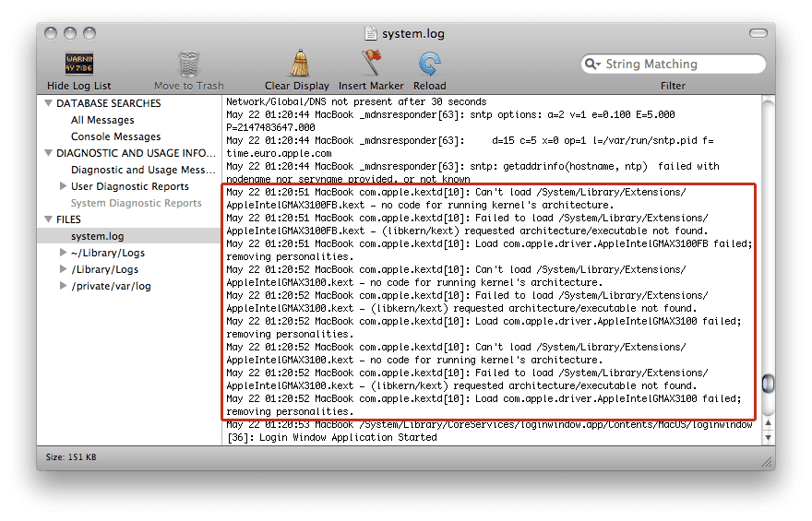This screenshot has height=521, width=812.
Task: Click the scroll down arrow
Action: pyautogui.click(x=769, y=437)
